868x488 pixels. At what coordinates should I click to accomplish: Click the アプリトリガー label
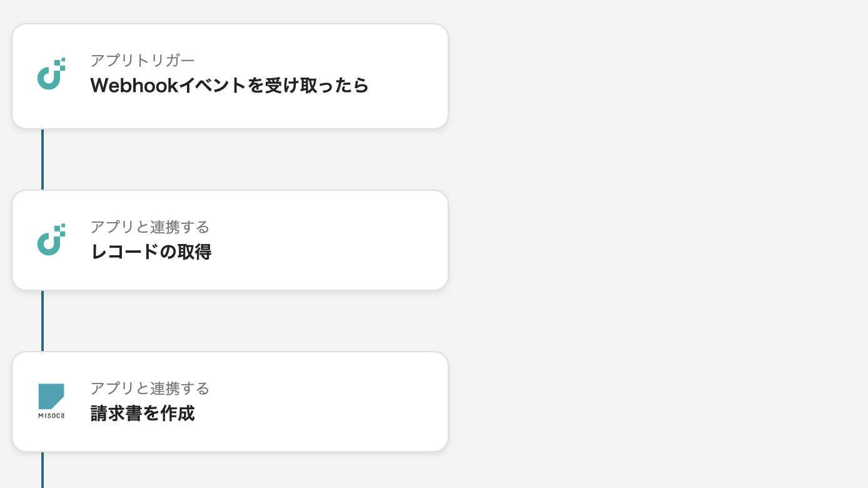click(x=143, y=61)
